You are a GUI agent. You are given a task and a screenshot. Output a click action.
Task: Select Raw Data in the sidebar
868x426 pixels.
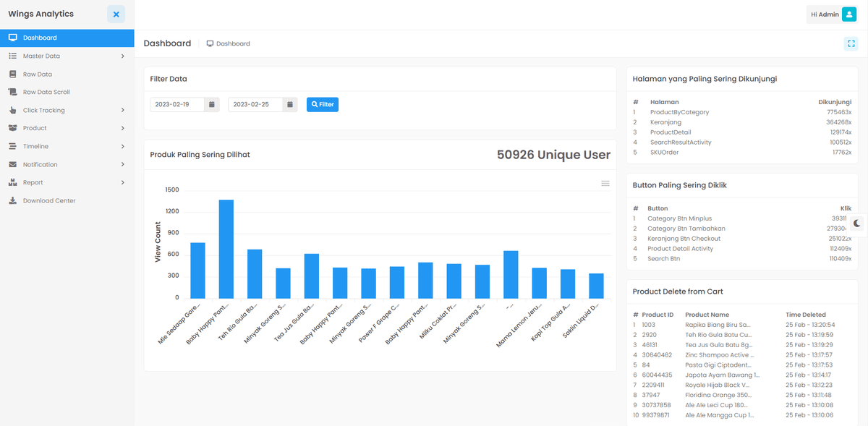[x=38, y=74]
